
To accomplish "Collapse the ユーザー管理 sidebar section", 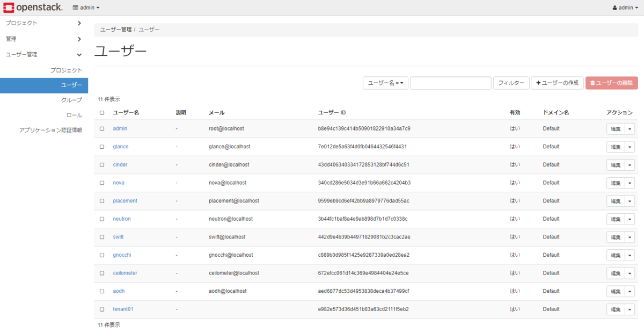I will click(44, 54).
